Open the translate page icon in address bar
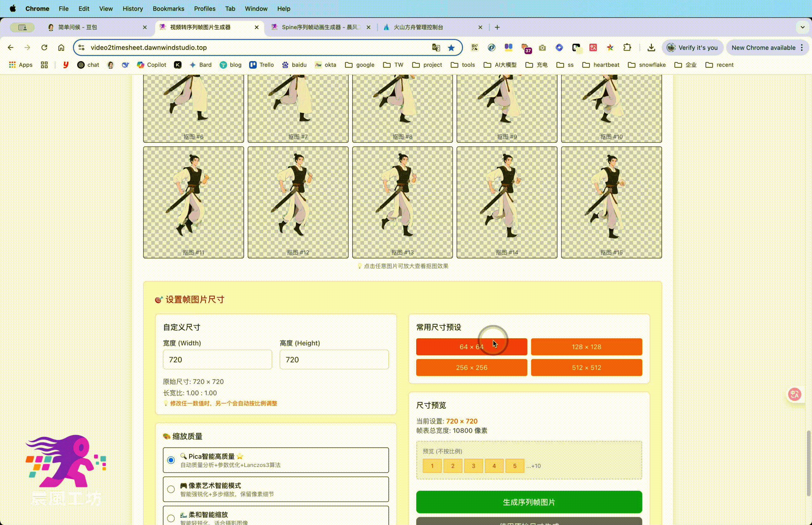The image size is (812, 525). tap(436, 48)
